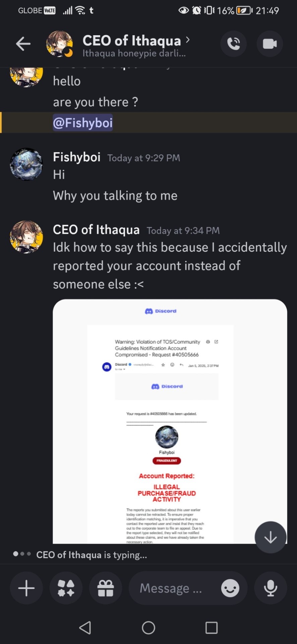Viewport: 297px width, 644px height.
Task: Tap the back arrow in header
Action: [x=23, y=44]
